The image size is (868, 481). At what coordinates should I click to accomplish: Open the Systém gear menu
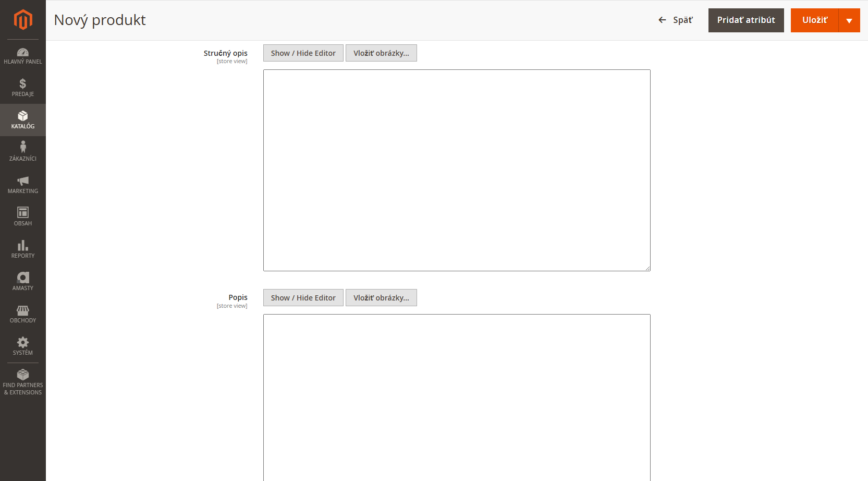pyautogui.click(x=23, y=346)
